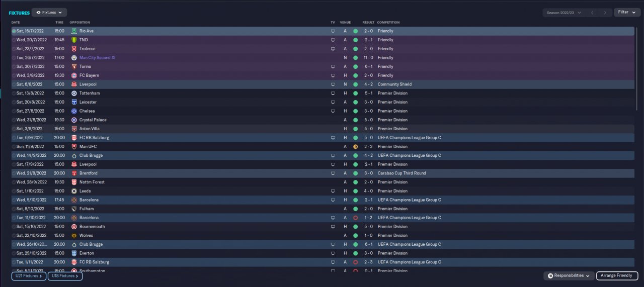Click TV icon on Liverpool Community Shield row
This screenshot has width=644, height=287.
333,84
